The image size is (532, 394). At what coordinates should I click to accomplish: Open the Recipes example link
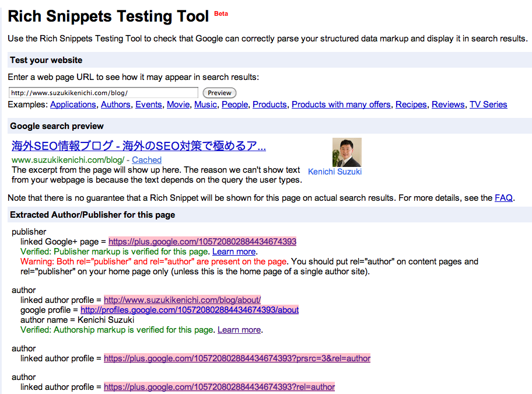click(411, 104)
